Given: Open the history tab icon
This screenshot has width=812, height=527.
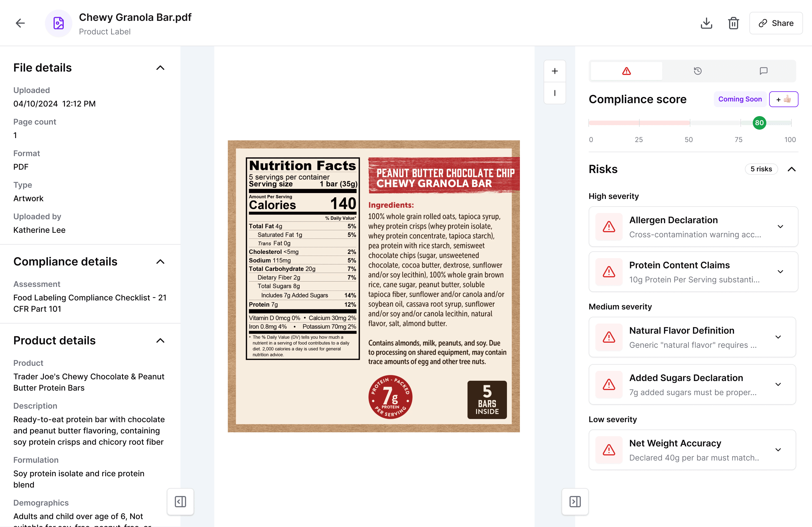Looking at the screenshot, I should click(x=698, y=71).
